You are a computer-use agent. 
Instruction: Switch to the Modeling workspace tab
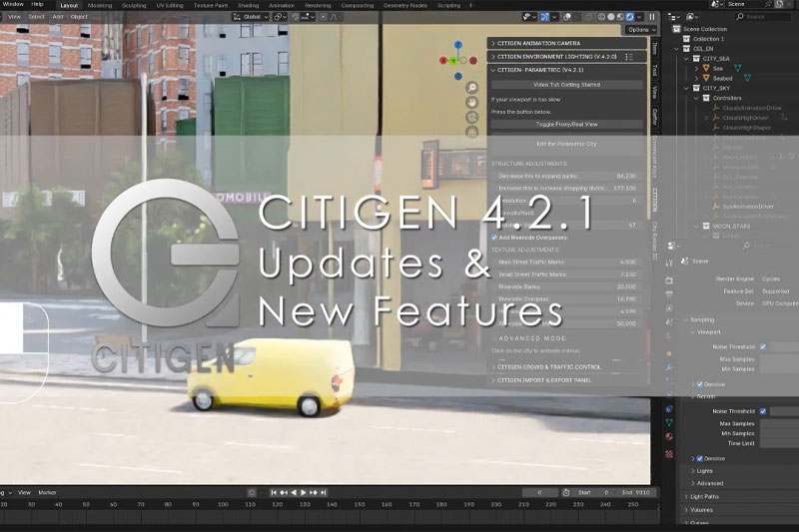pyautogui.click(x=99, y=5)
